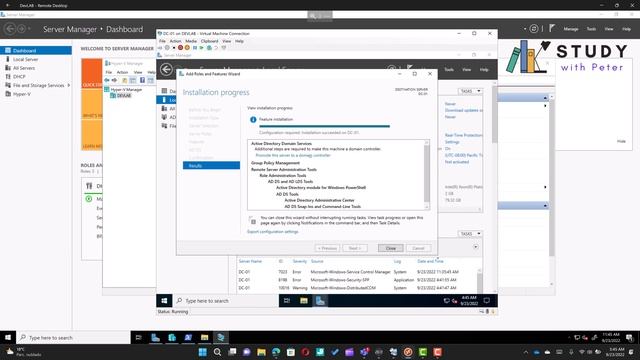Viewport: 640px width, 360px height.
Task: Click Download updates link in properties
Action: (x=463, y=110)
